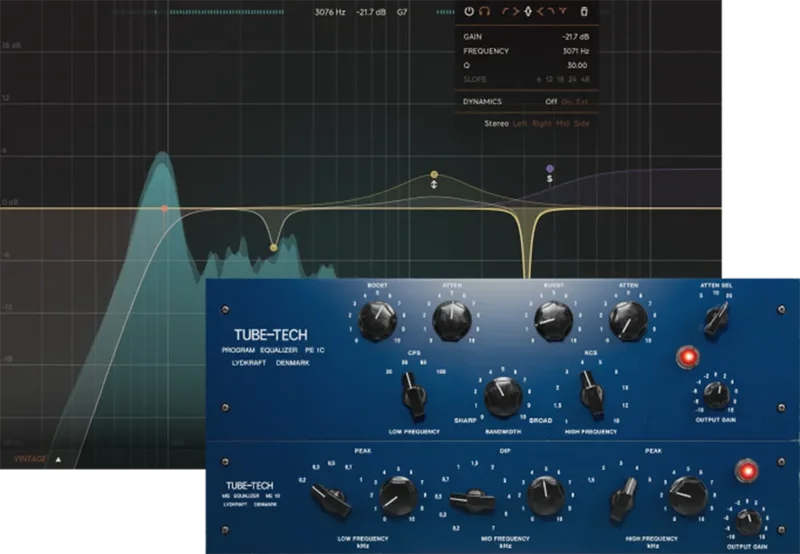Click the Frequency value 3071 Hz

(576, 51)
